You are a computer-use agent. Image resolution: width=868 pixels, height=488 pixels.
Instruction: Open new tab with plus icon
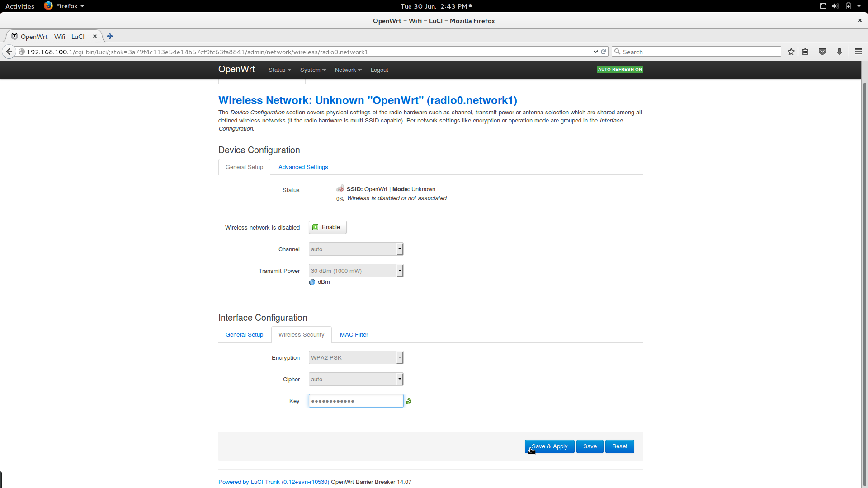tap(110, 36)
